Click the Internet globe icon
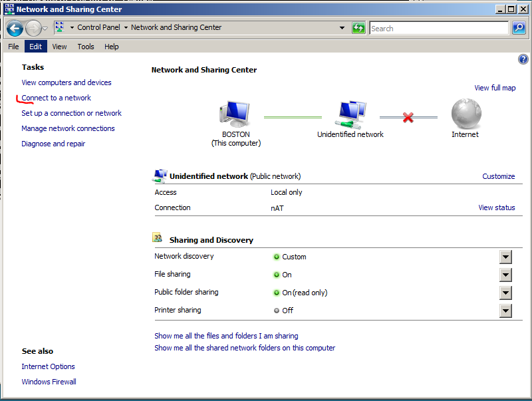This screenshot has height=401, width=532. click(466, 114)
